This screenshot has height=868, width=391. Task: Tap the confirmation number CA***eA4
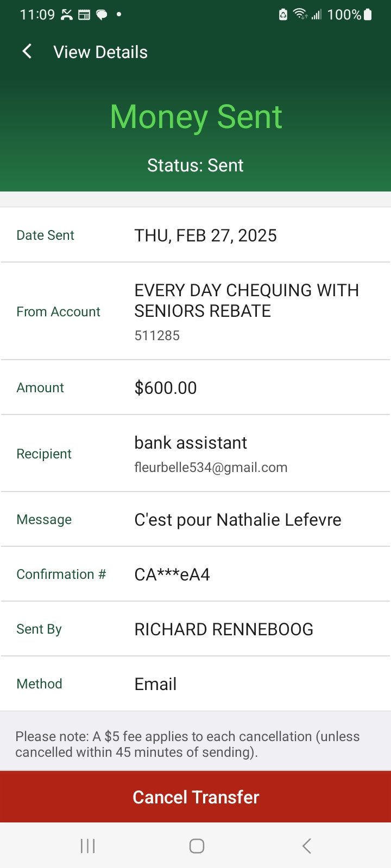[172, 575]
